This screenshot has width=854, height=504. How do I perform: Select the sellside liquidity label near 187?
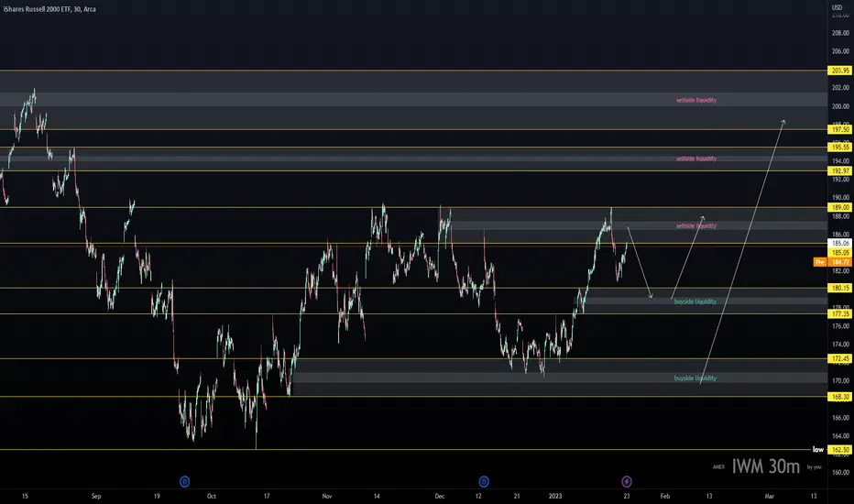696,225
